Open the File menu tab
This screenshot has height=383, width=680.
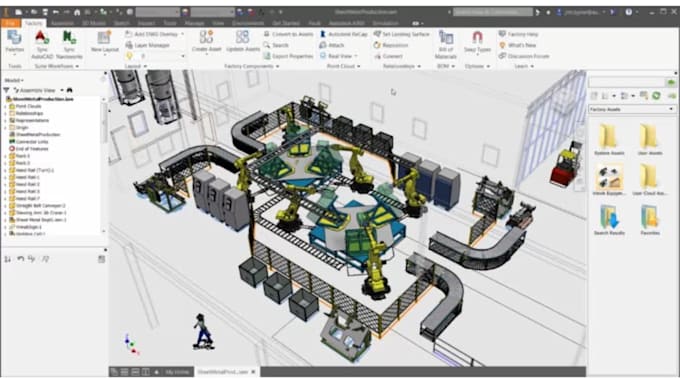point(11,23)
